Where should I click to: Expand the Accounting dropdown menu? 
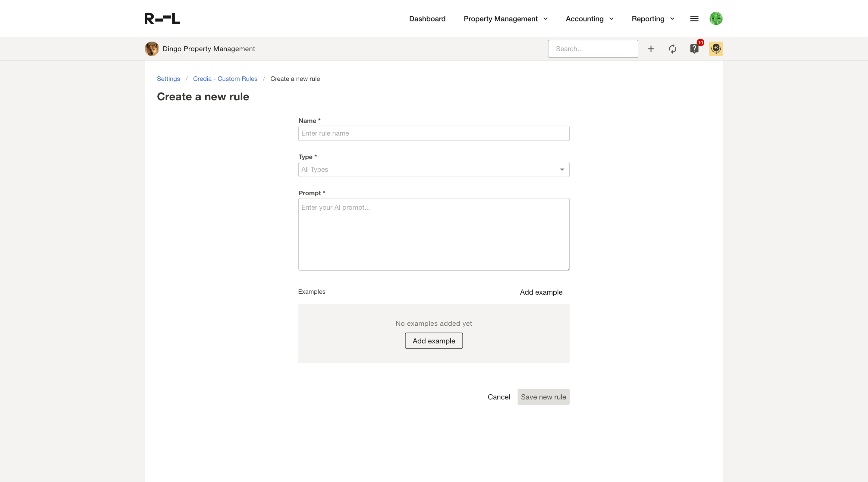click(x=589, y=19)
